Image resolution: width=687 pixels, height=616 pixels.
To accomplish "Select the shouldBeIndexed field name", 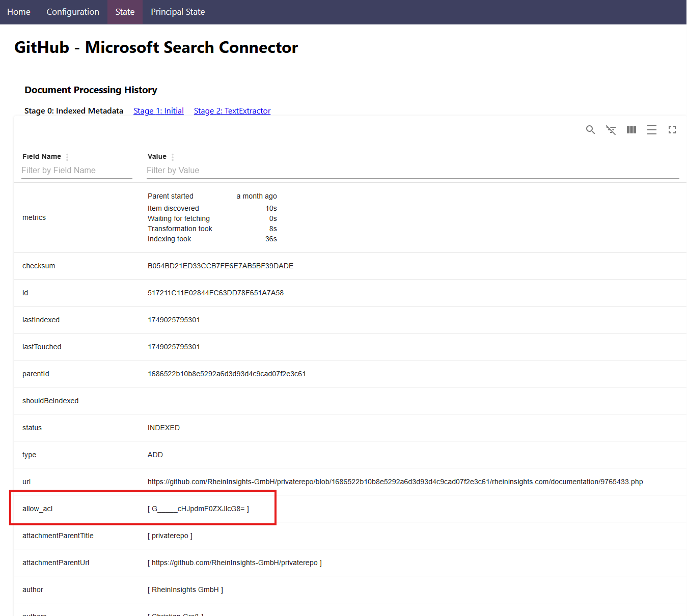I will (50, 401).
